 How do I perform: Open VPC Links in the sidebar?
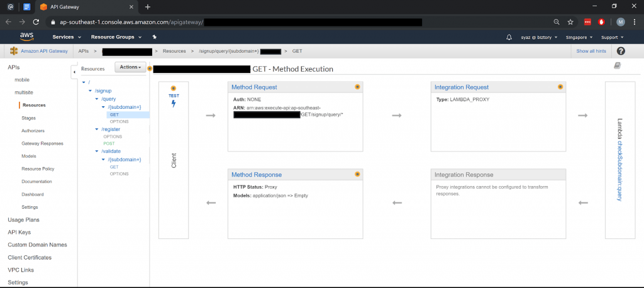pyautogui.click(x=21, y=270)
